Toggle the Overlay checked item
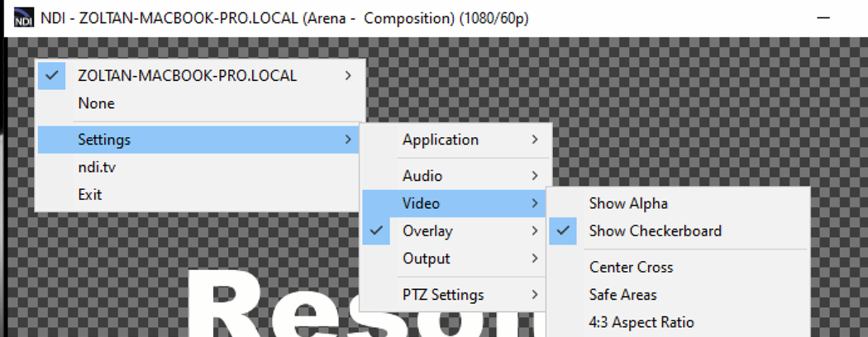This screenshot has height=337, width=868. click(x=427, y=231)
